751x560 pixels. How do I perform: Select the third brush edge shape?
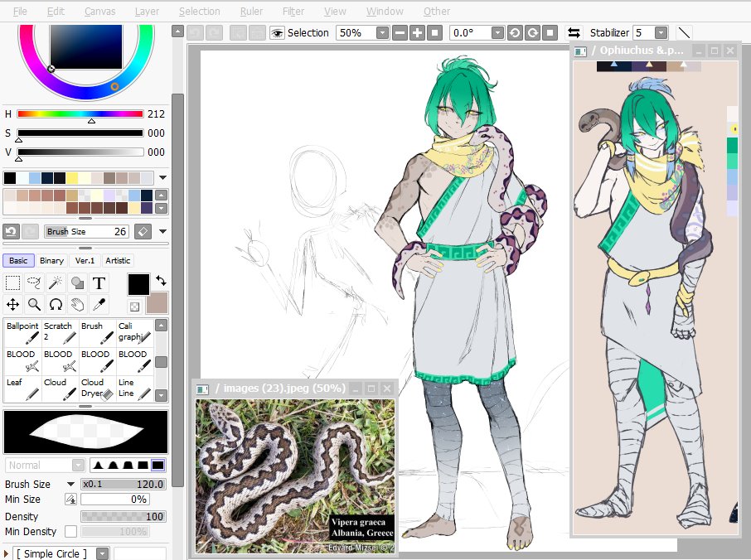point(128,465)
